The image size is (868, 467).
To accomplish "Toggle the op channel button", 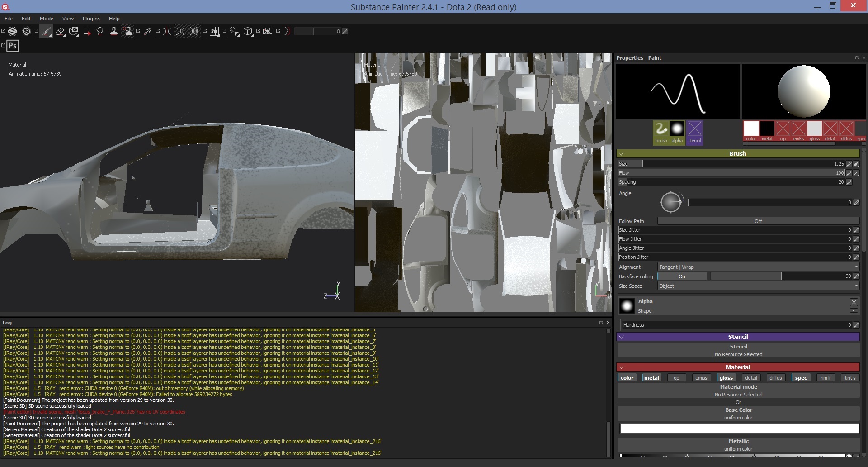I will [676, 378].
